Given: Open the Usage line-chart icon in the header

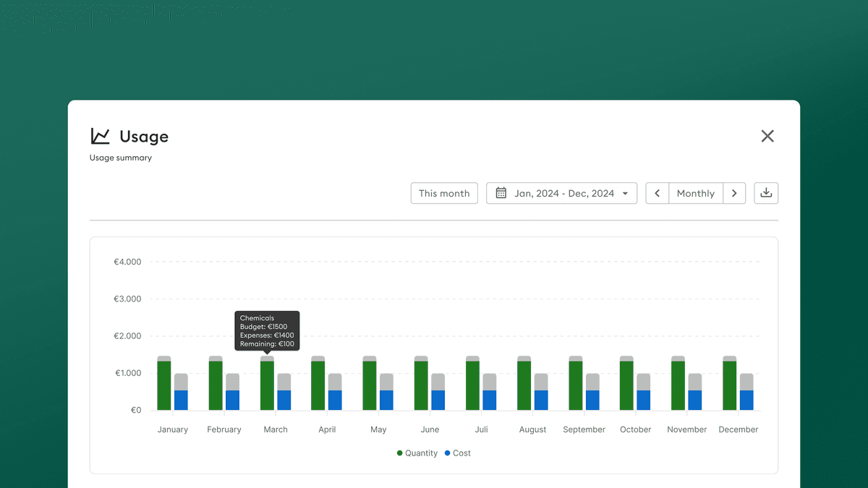Looking at the screenshot, I should pos(99,136).
